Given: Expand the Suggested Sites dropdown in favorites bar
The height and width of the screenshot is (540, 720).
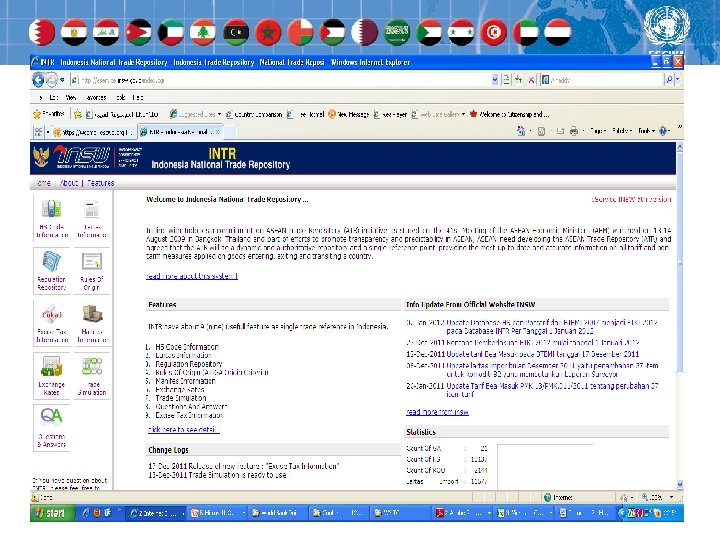Looking at the screenshot, I should coord(219,114).
